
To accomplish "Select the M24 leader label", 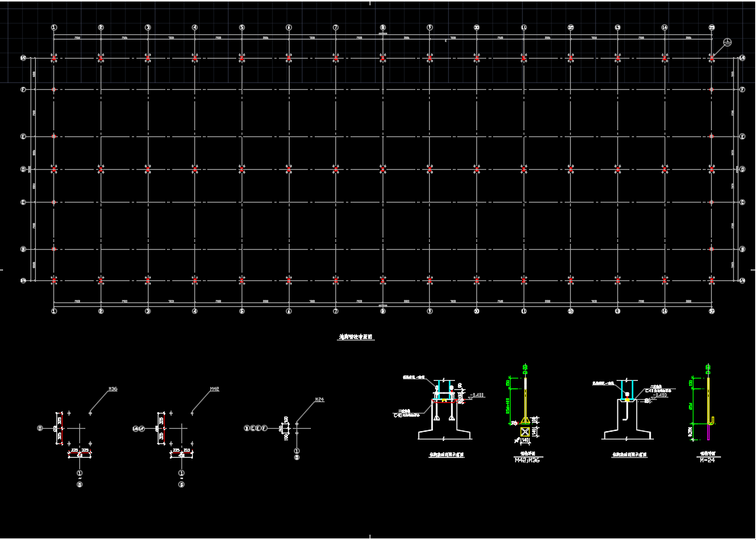I will tap(319, 398).
